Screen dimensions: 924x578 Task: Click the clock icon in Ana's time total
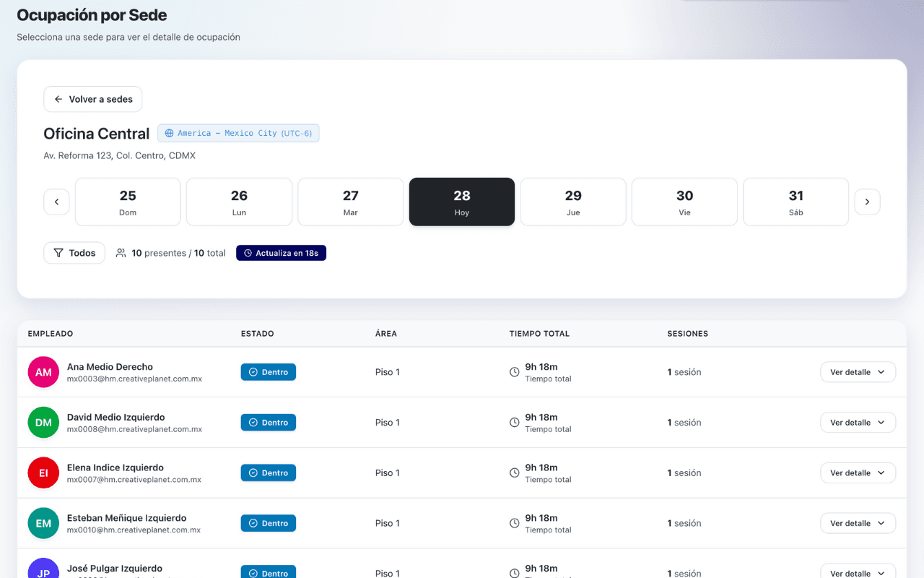point(515,372)
